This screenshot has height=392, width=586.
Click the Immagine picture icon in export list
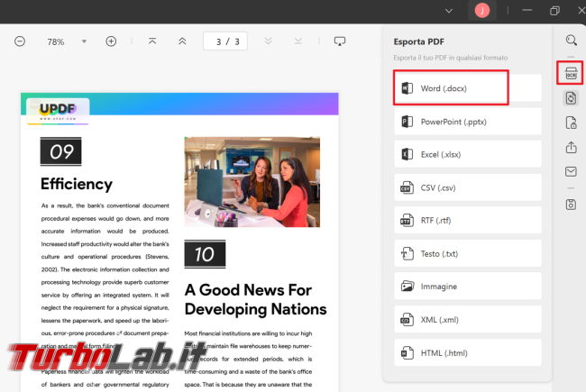(407, 287)
